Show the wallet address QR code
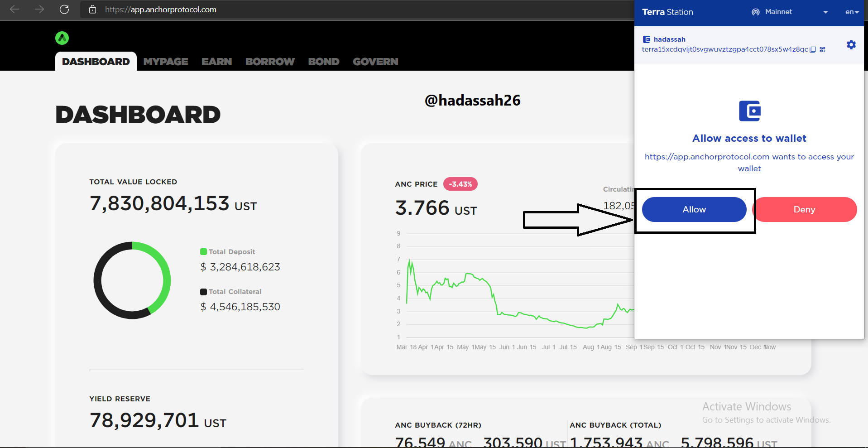Viewport: 868px width, 448px height. [823, 49]
